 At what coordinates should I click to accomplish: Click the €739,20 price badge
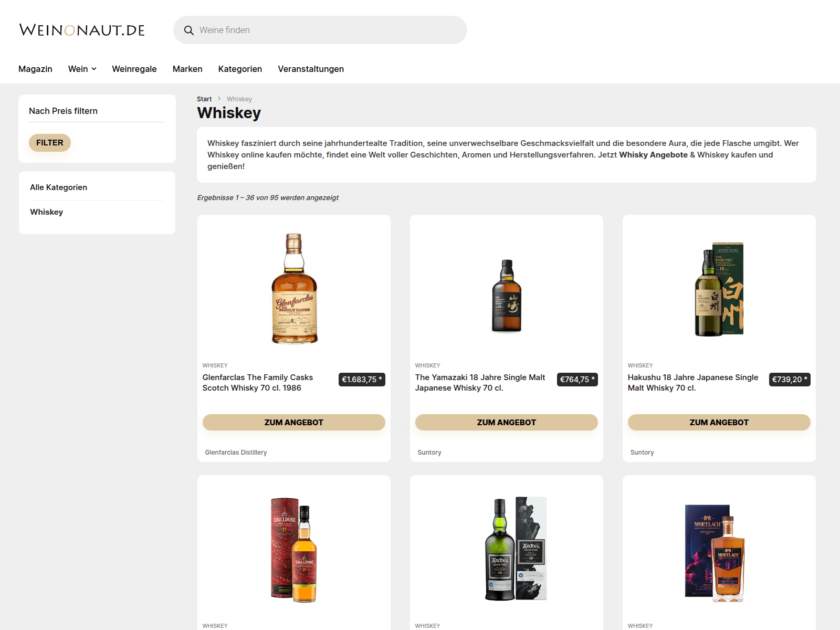[790, 380]
